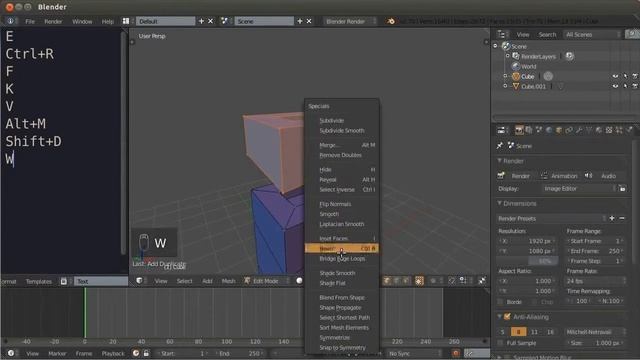Collapse the Dimensions panel

pos(499,203)
